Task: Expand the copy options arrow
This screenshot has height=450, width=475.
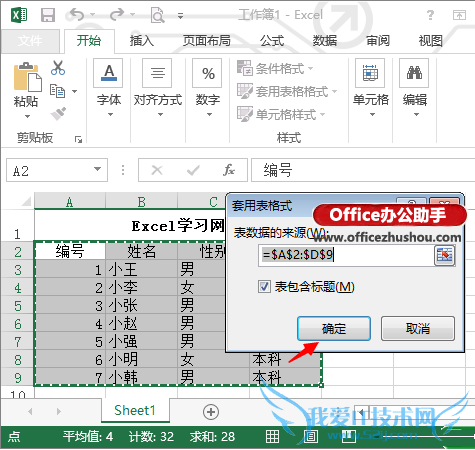Action: 75,91
